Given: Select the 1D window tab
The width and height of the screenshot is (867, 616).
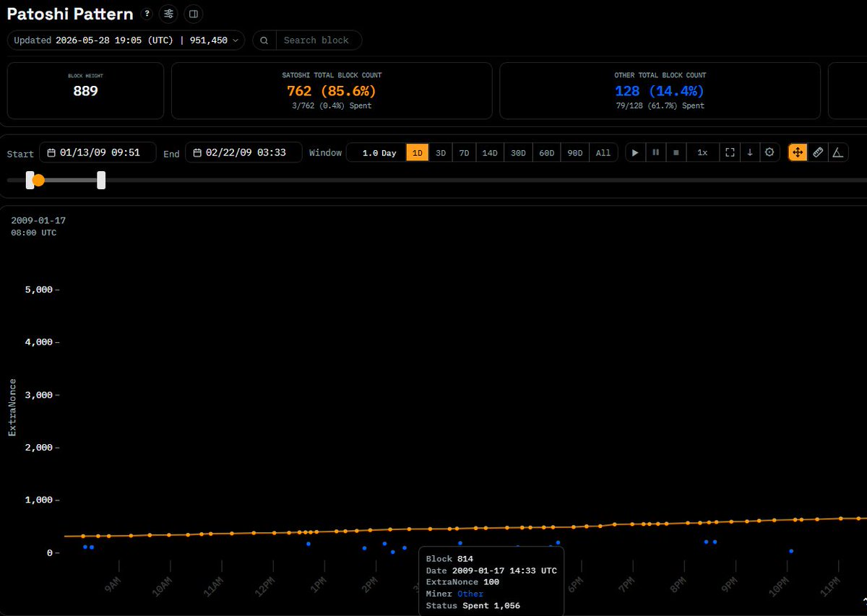Looking at the screenshot, I should click(417, 153).
